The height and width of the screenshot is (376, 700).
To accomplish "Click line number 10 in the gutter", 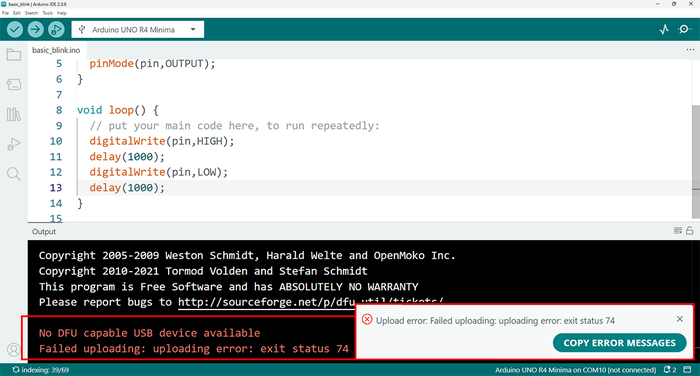I will click(x=56, y=141).
